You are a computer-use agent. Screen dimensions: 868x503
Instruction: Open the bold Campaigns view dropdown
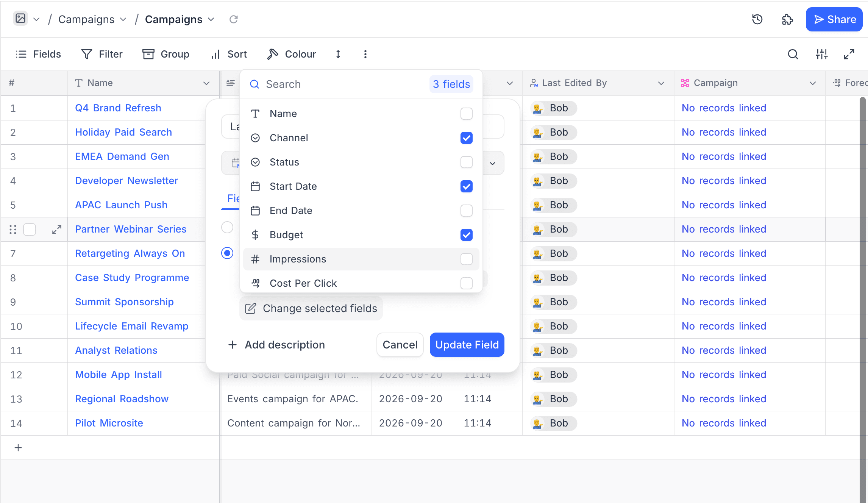pos(211,19)
